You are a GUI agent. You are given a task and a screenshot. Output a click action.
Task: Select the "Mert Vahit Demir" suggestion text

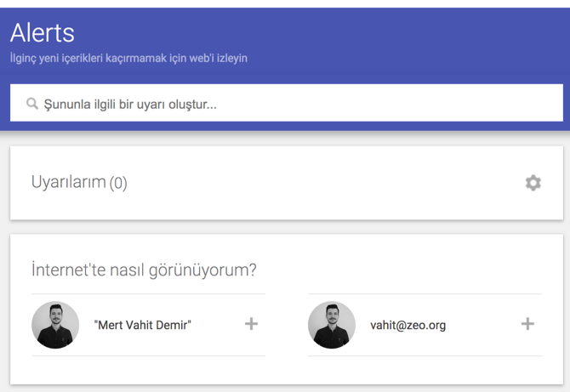[143, 325]
